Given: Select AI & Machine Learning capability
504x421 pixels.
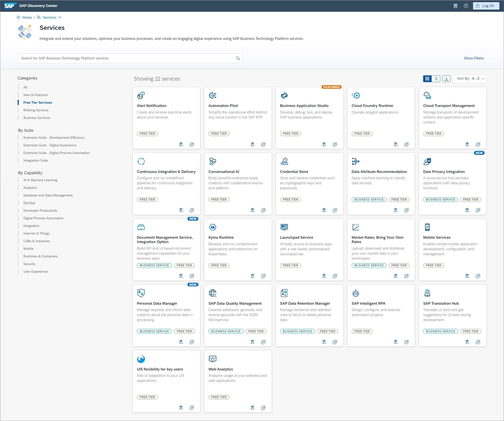Looking at the screenshot, I should pyautogui.click(x=40, y=180).
